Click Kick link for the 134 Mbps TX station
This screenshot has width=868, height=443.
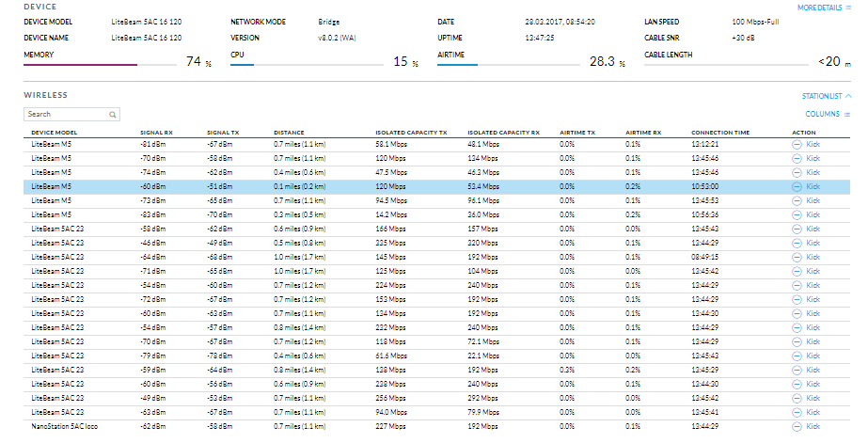tap(813, 313)
